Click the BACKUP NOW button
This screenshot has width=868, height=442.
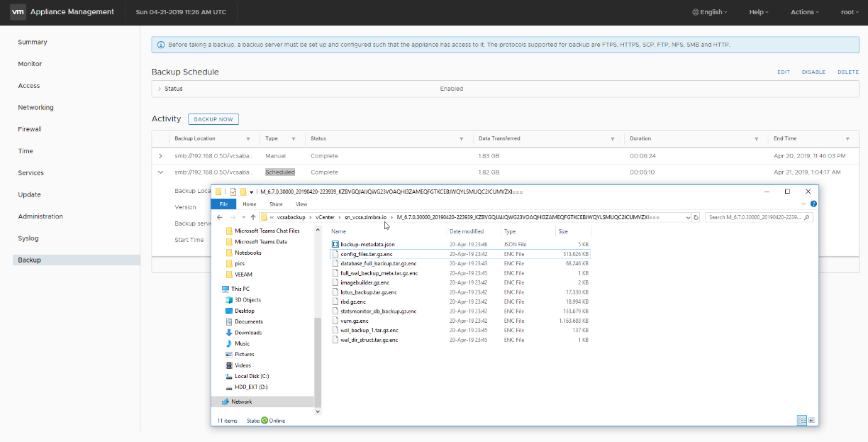(x=213, y=119)
